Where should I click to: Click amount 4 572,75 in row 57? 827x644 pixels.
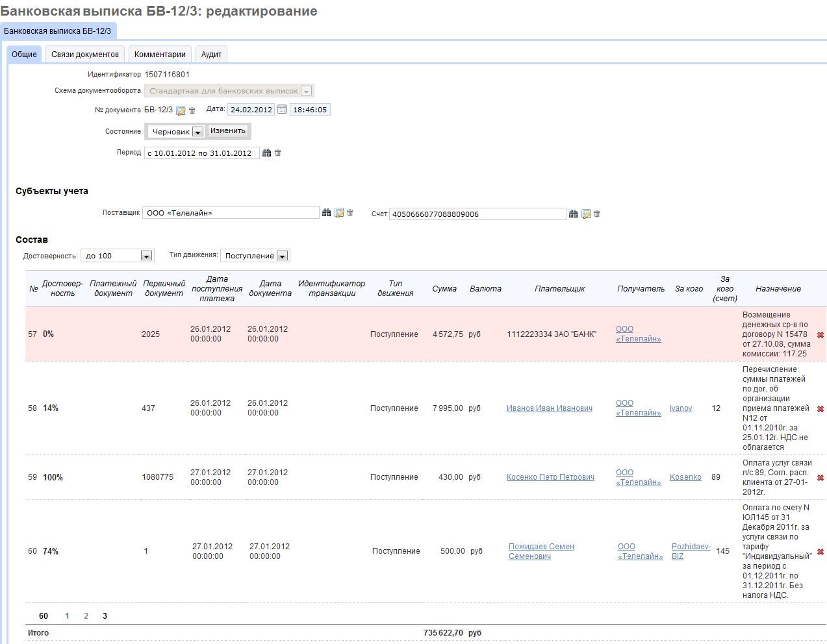tap(448, 334)
